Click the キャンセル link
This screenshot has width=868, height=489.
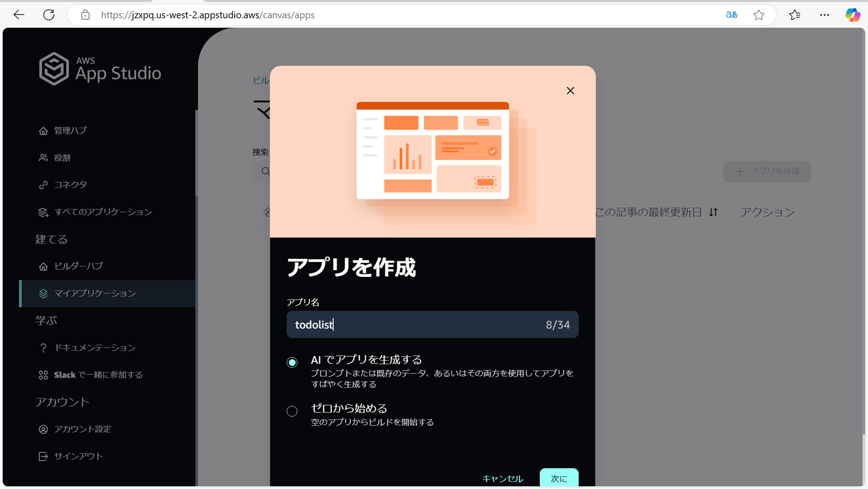(x=502, y=479)
